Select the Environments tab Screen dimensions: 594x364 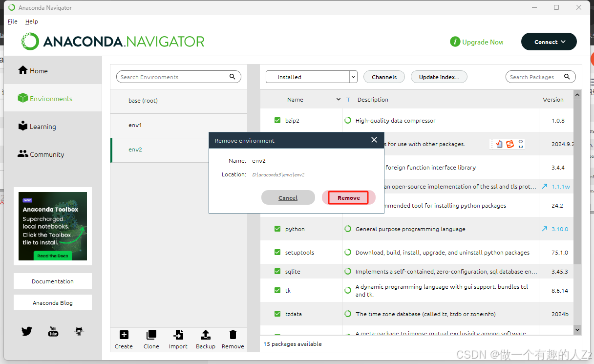pos(53,98)
